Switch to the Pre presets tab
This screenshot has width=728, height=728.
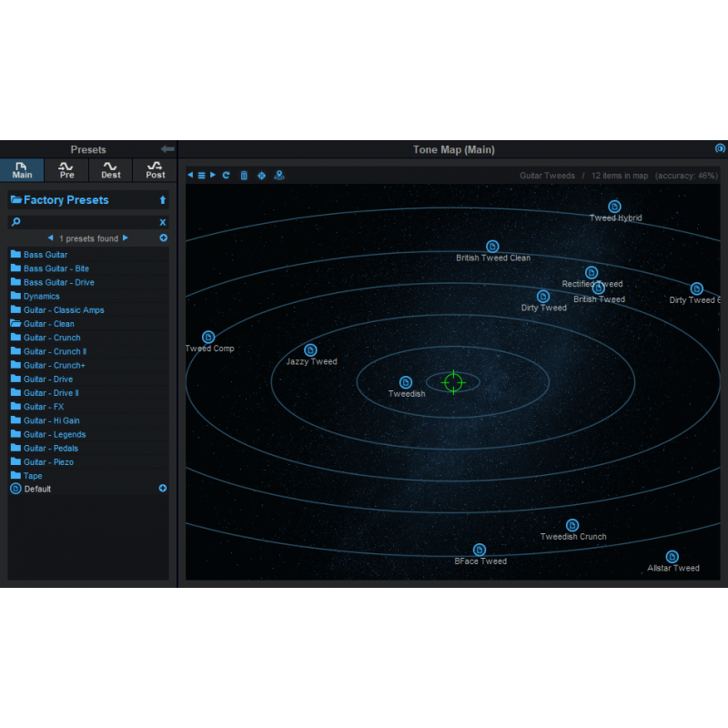66,170
